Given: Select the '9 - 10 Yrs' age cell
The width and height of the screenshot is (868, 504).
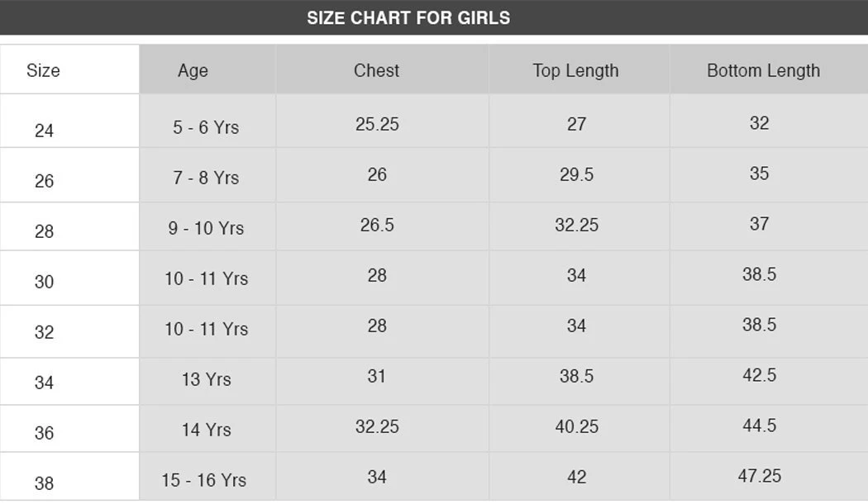Looking at the screenshot, I should 206,228.
